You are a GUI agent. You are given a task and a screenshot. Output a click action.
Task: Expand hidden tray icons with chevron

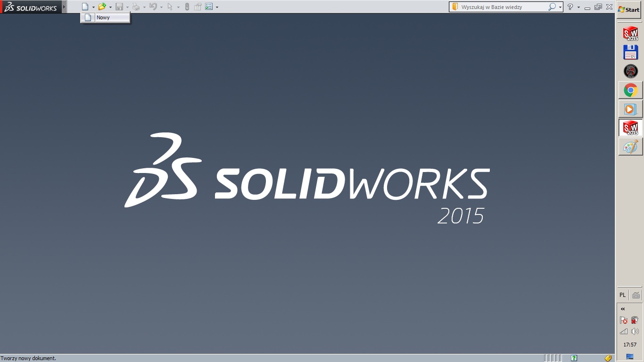click(623, 309)
